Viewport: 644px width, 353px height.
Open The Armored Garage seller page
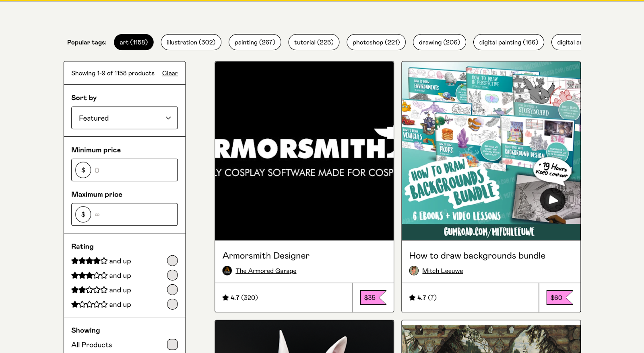pos(266,271)
